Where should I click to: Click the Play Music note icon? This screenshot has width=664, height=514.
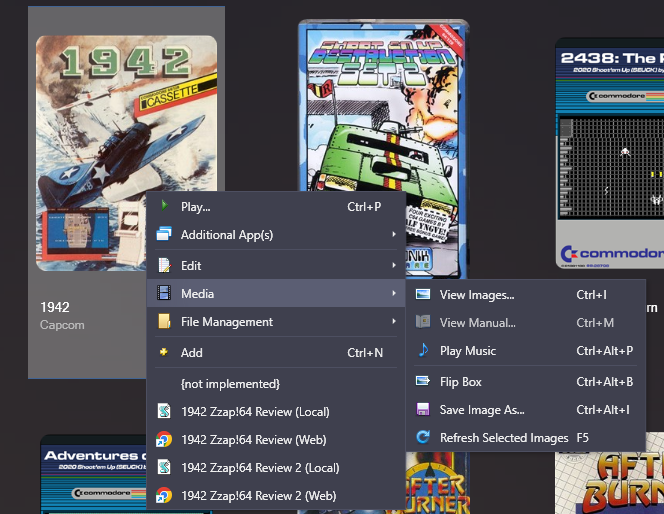point(423,350)
